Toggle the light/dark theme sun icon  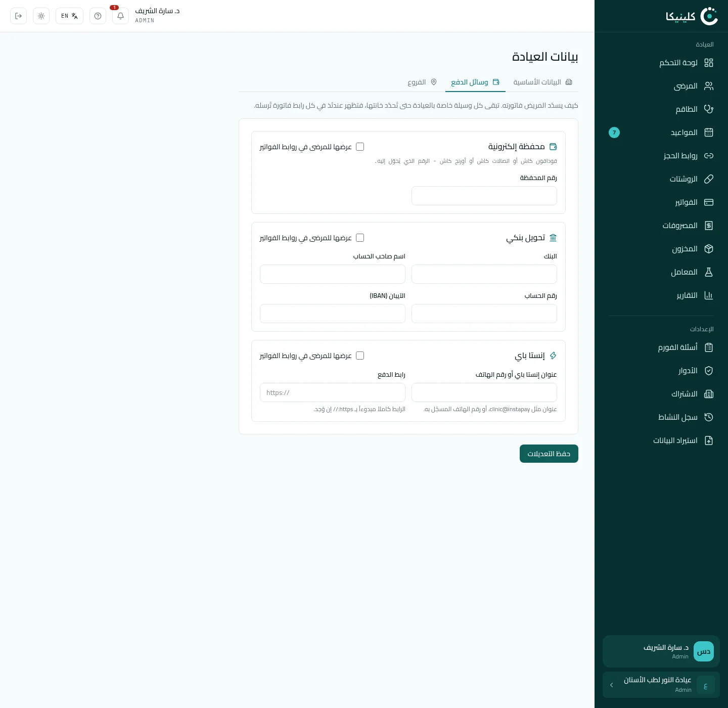click(41, 16)
